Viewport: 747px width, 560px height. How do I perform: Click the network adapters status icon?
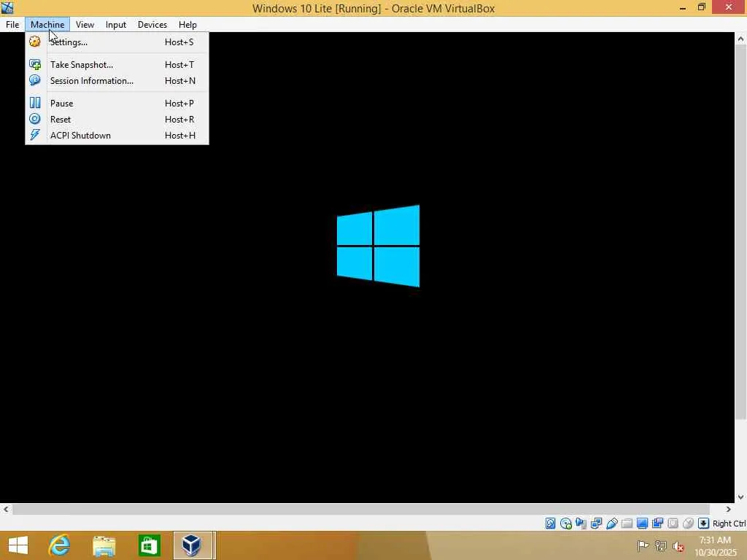[x=596, y=524]
